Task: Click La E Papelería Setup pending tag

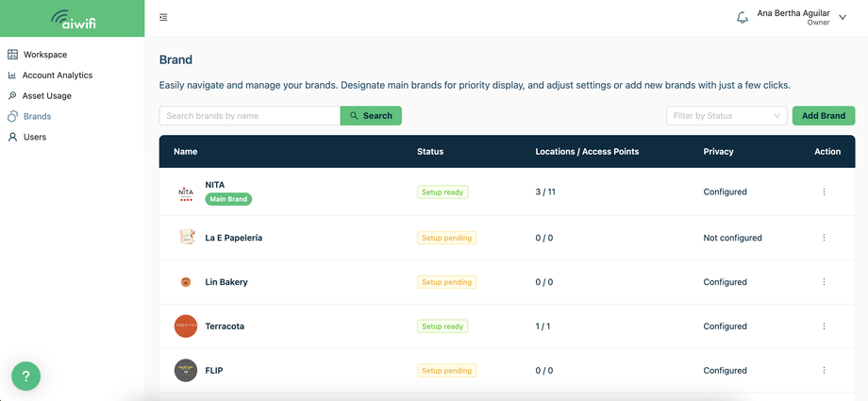Action: (446, 238)
